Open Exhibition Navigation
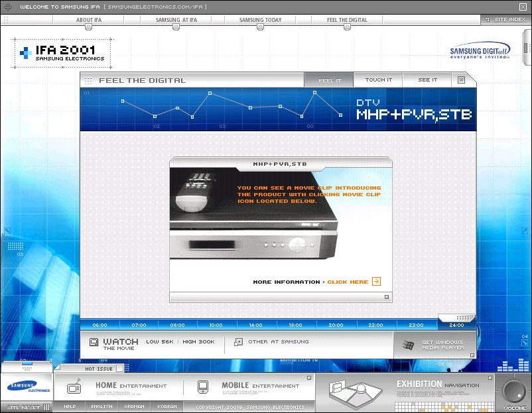 (x=438, y=384)
